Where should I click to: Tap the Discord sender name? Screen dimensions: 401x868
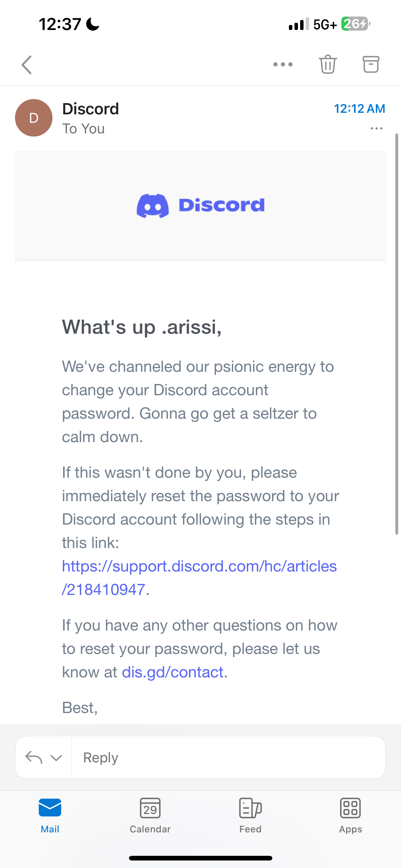click(x=91, y=109)
